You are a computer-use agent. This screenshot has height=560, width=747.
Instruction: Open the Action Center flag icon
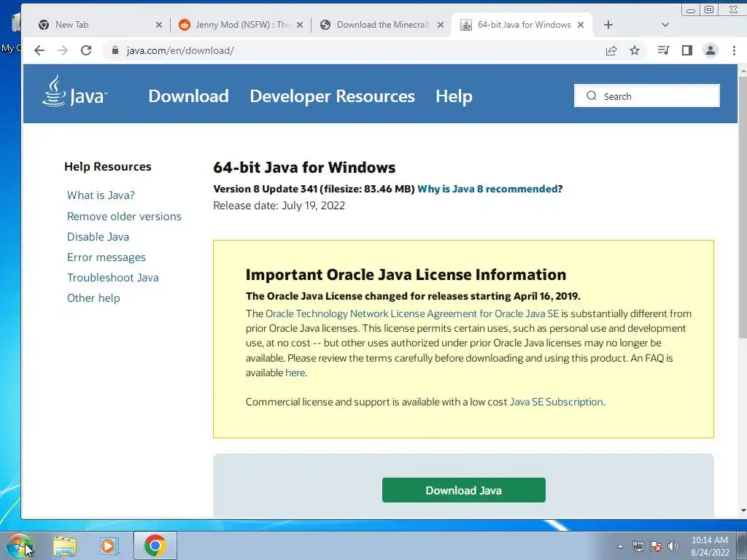click(x=656, y=546)
